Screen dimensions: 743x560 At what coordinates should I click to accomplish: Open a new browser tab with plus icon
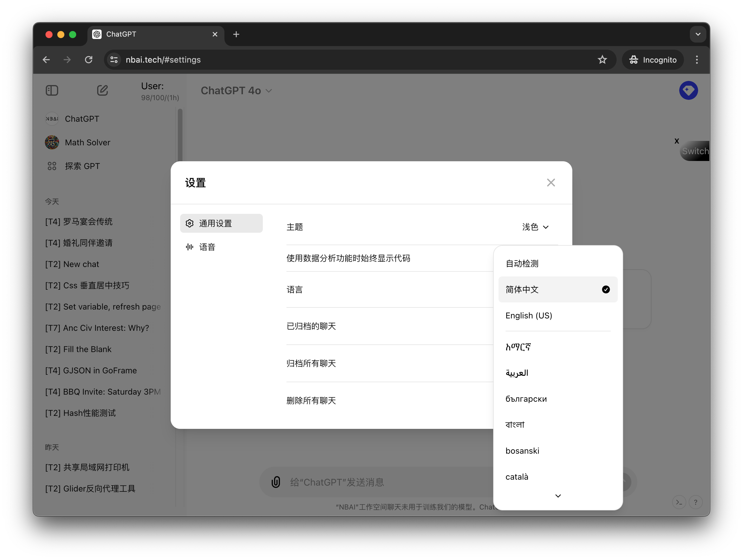pos(236,34)
